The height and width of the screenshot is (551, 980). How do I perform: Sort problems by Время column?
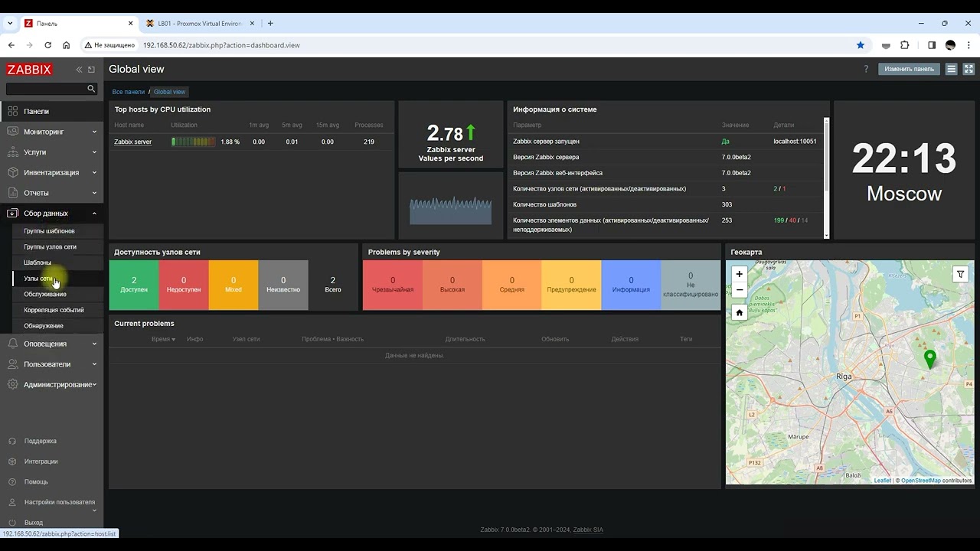tap(163, 339)
